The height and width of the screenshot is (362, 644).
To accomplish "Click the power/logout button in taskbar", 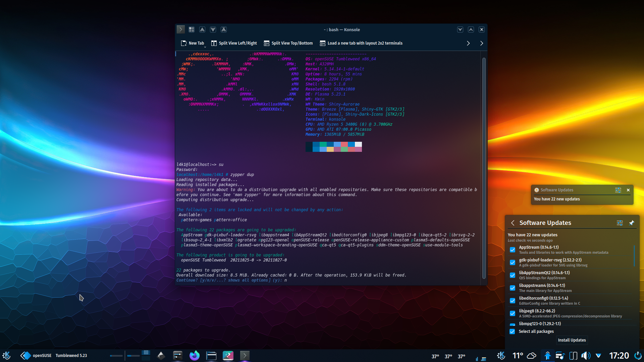I will pos(638,356).
